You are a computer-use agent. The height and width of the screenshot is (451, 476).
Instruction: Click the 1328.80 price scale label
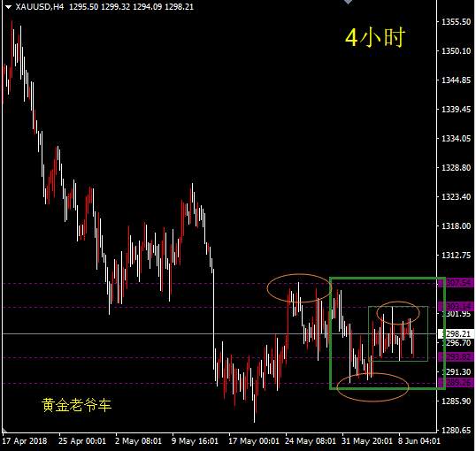click(x=456, y=168)
